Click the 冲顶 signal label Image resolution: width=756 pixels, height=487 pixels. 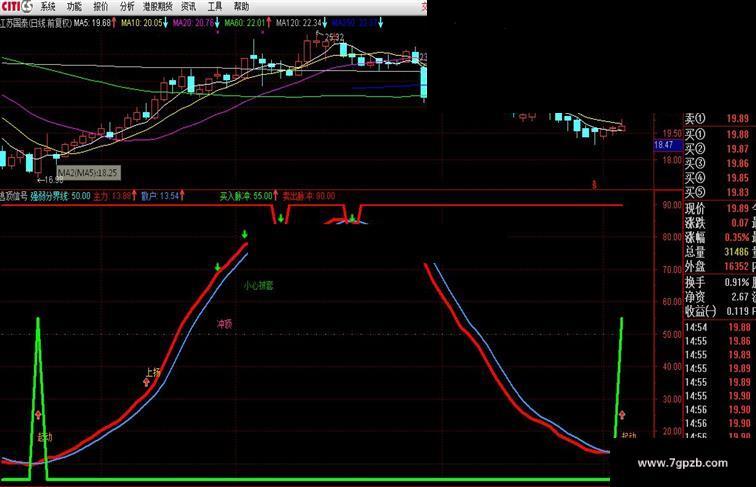coord(224,324)
